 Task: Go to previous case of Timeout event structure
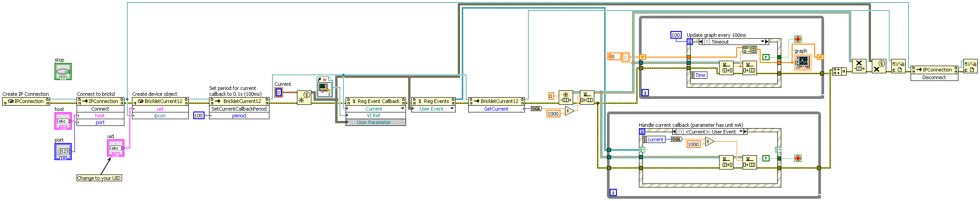click(701, 42)
